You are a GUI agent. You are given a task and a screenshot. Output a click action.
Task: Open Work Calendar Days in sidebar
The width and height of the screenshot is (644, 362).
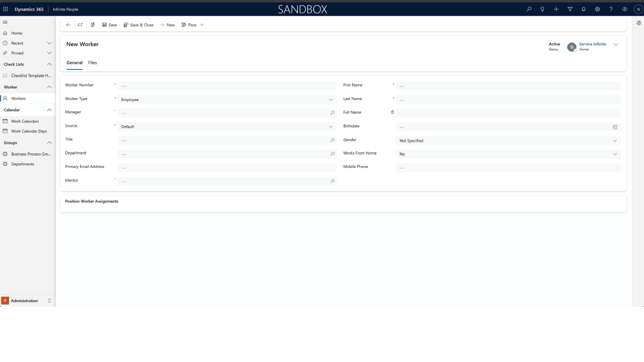point(28,131)
